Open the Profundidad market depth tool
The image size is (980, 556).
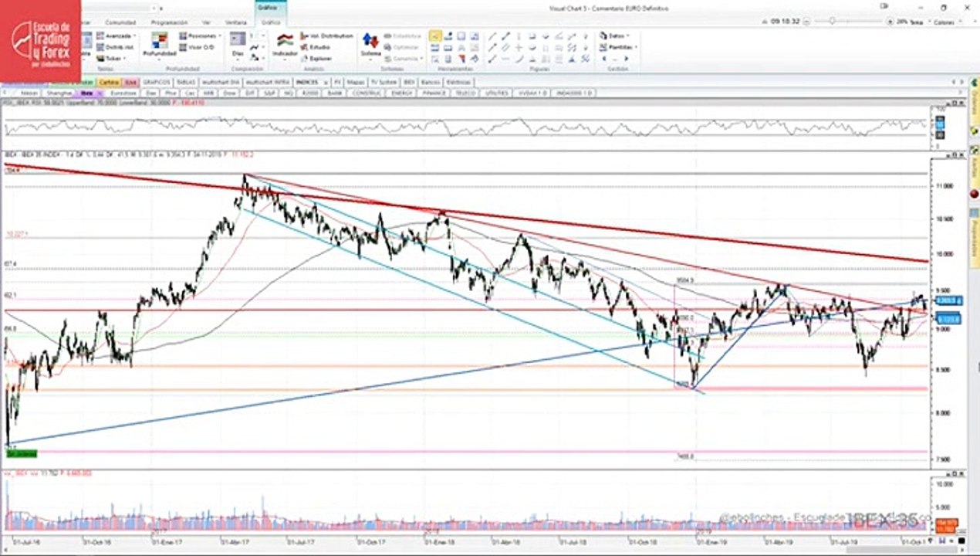pos(160,46)
